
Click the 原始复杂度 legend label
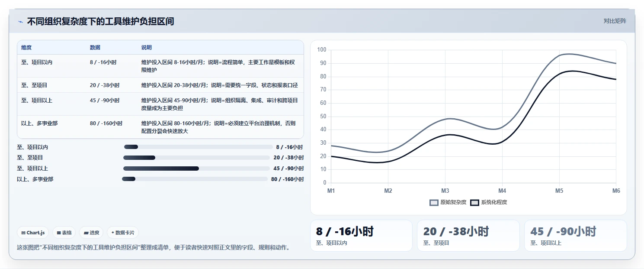[453, 202]
